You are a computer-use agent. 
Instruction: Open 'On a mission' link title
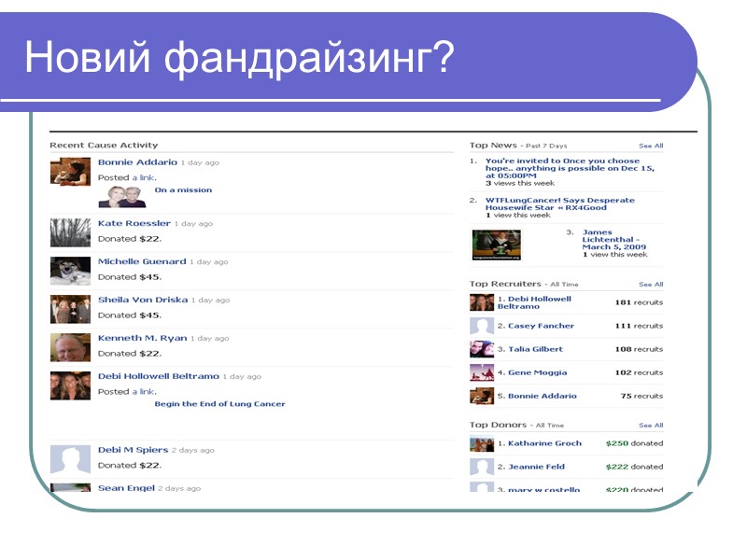(183, 190)
